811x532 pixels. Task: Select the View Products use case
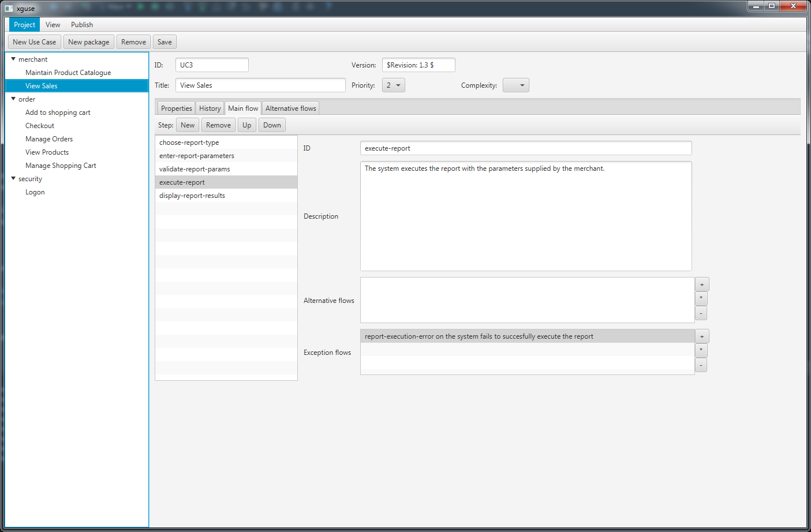(x=77, y=152)
